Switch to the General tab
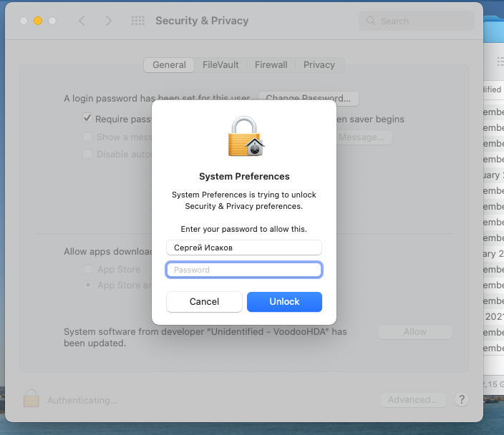This screenshot has height=435, width=504. (169, 65)
